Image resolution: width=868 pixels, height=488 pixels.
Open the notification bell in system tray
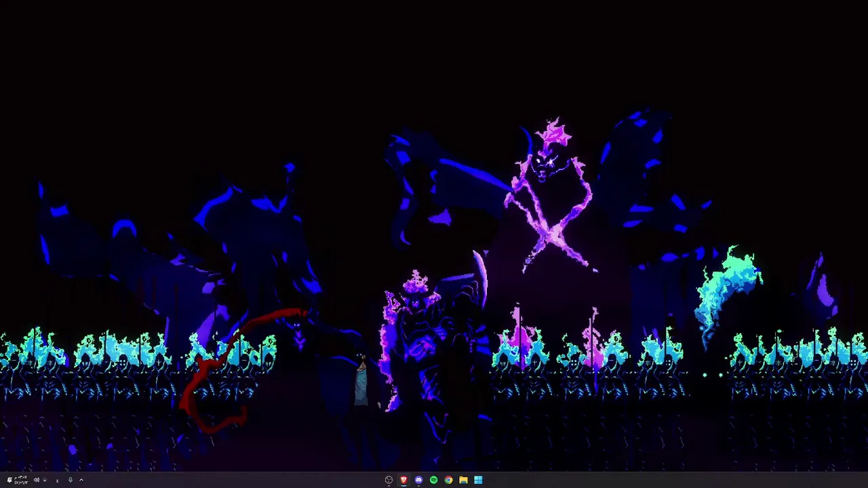pos(9,480)
